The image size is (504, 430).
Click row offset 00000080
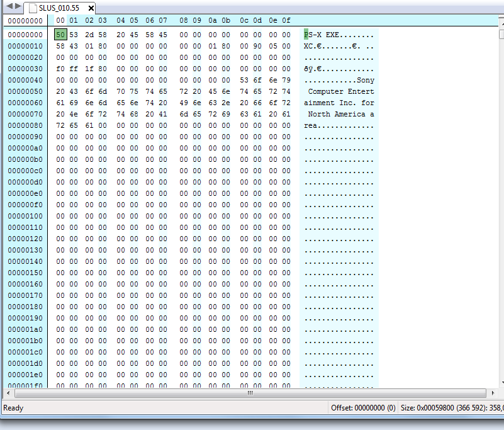pos(25,125)
